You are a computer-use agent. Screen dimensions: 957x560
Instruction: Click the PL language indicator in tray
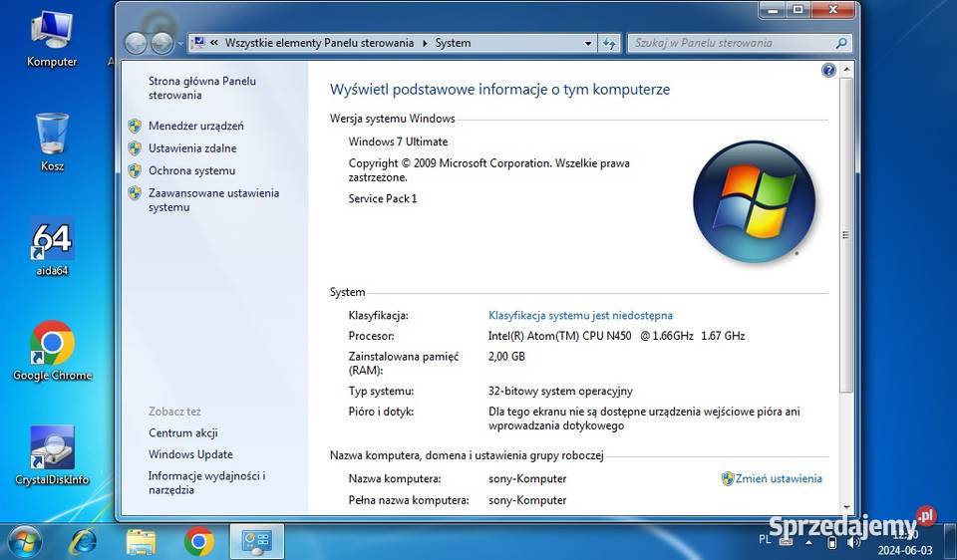765,539
